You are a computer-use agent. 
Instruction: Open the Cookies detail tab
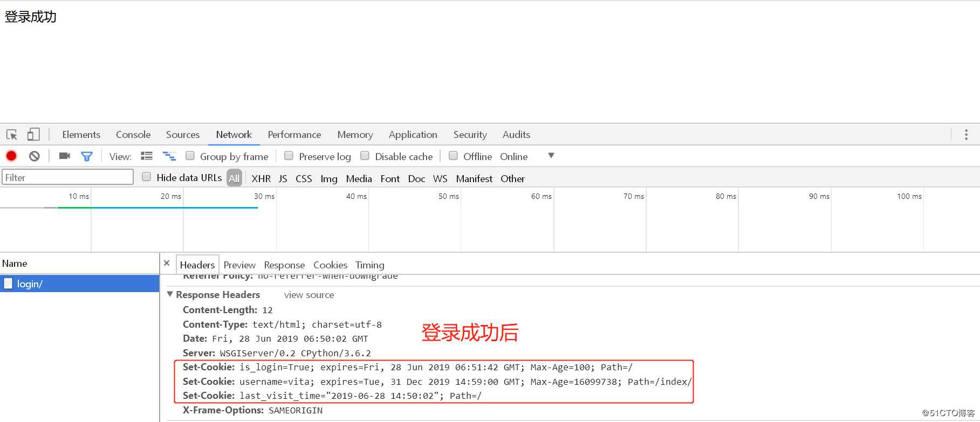330,265
